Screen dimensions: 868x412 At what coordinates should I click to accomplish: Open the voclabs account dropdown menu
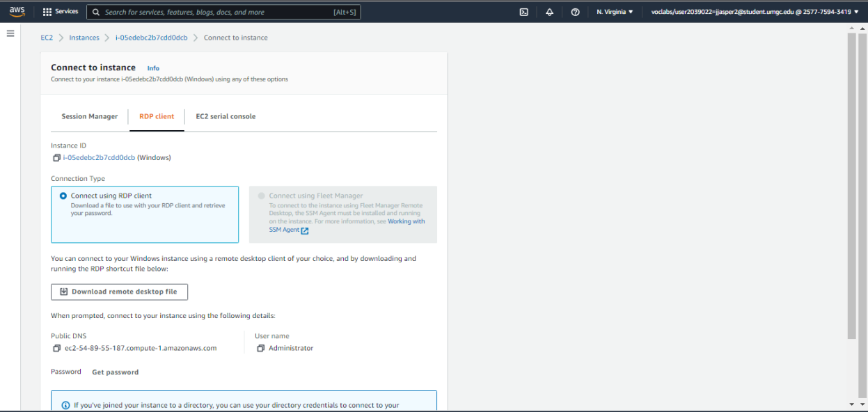[755, 12]
